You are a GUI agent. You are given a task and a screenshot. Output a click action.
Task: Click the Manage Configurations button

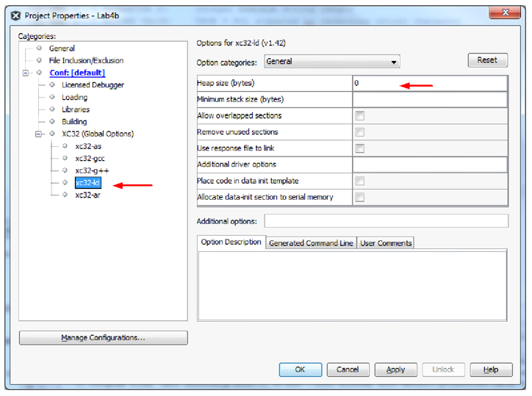pyautogui.click(x=103, y=338)
